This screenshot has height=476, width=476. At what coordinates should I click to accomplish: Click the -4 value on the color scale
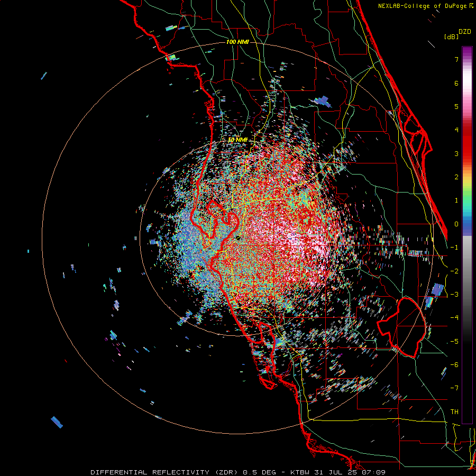point(454,318)
